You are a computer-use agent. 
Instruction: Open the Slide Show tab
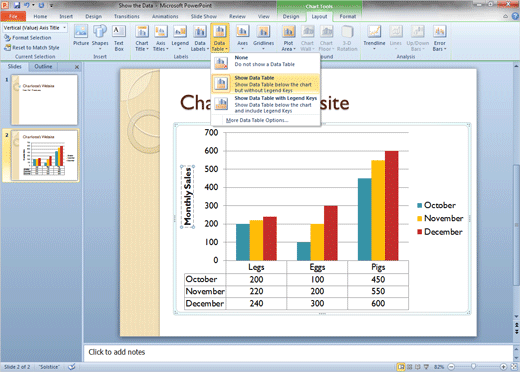pos(204,16)
